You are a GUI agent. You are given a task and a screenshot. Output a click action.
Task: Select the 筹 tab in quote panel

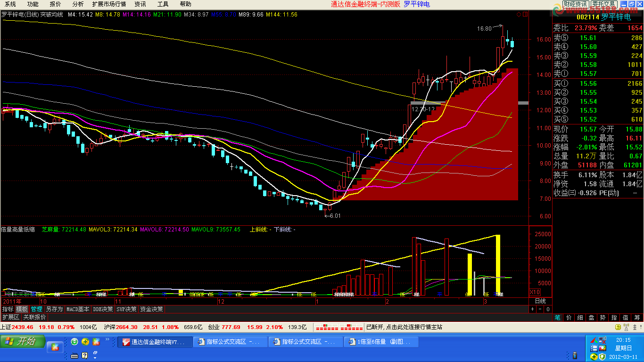coord(637,318)
